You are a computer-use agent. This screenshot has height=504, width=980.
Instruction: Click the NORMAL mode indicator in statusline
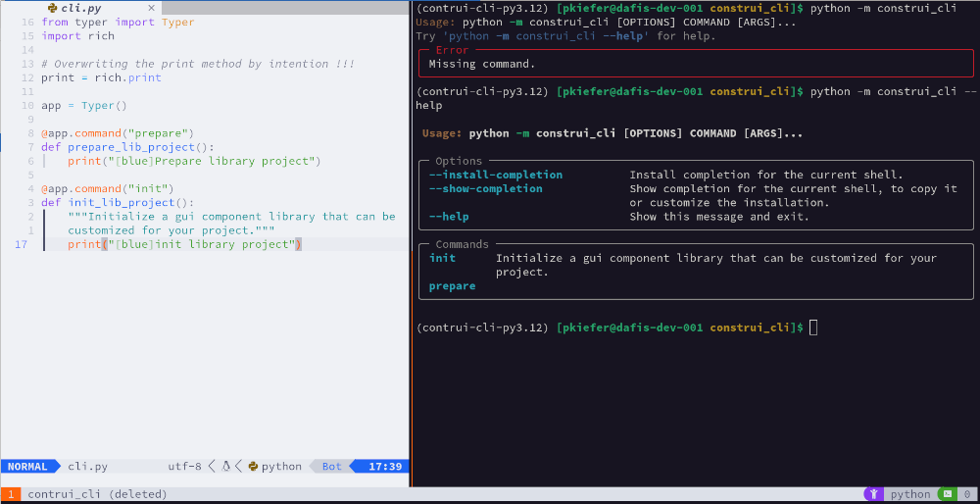(x=27, y=467)
